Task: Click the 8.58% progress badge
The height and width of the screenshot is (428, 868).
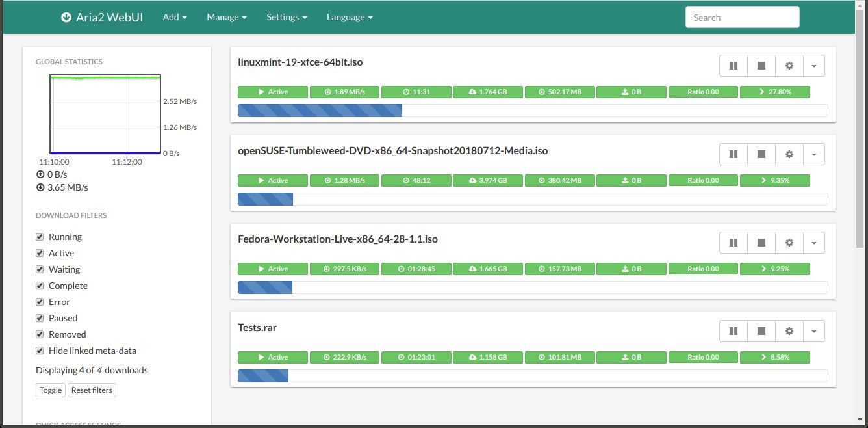Action: tap(774, 357)
